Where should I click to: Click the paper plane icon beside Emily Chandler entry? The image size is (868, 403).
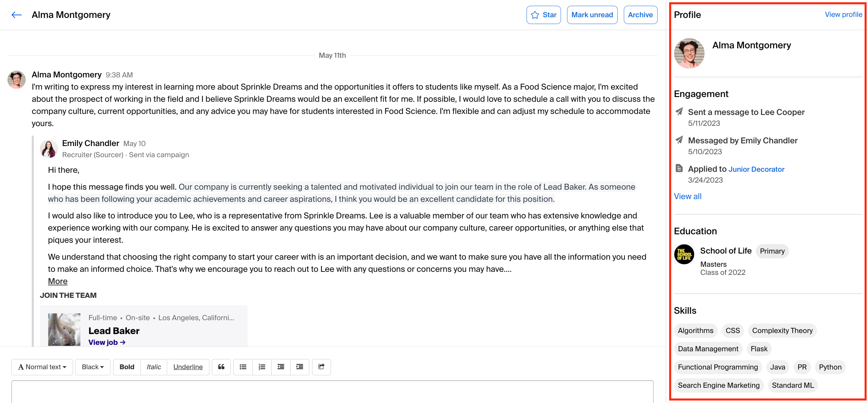coord(679,140)
